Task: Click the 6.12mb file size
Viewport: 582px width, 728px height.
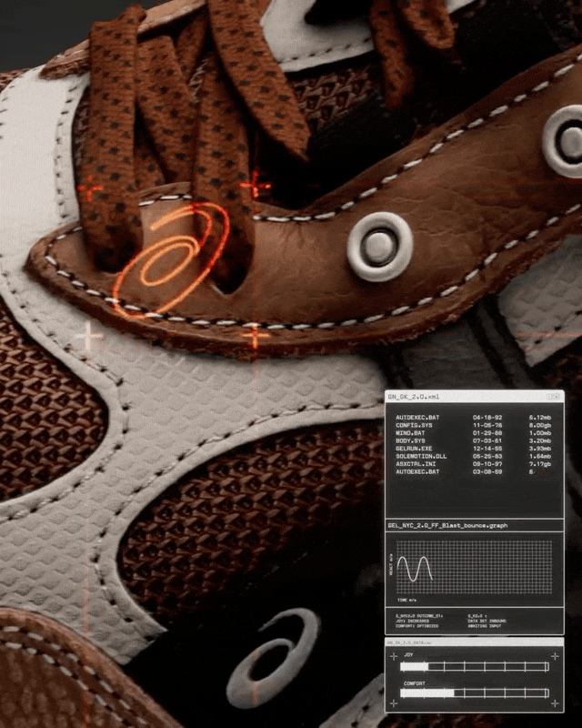Action: pyautogui.click(x=540, y=418)
